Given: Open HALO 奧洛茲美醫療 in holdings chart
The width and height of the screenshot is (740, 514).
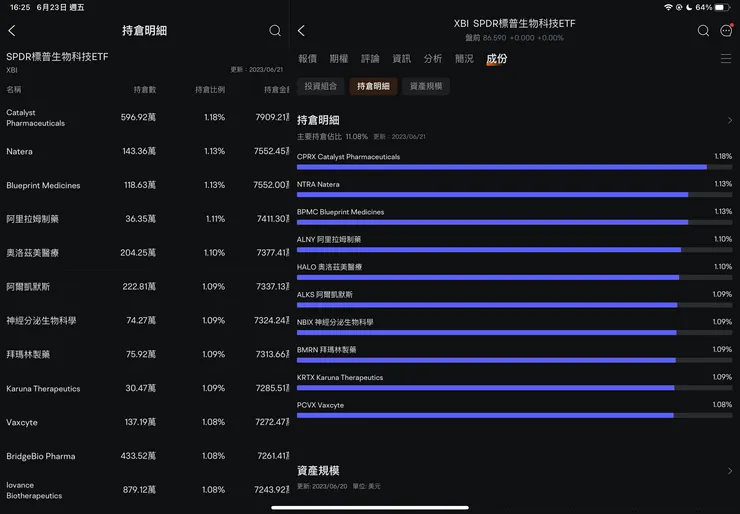Looking at the screenshot, I should [329, 267].
